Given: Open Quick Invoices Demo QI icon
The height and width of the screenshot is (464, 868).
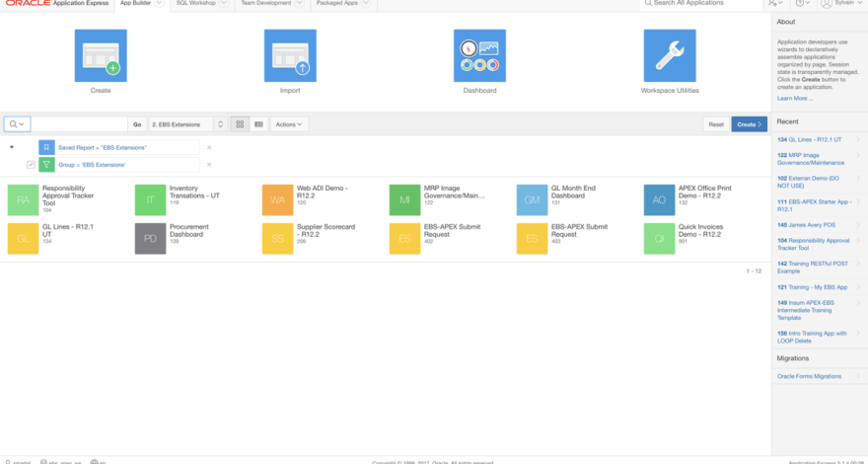Looking at the screenshot, I should tap(659, 239).
